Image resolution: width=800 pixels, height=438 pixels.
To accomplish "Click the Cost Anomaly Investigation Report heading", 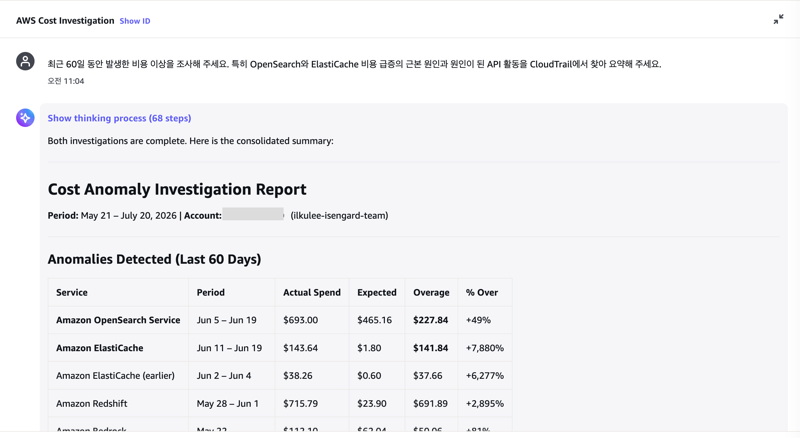I will (177, 189).
